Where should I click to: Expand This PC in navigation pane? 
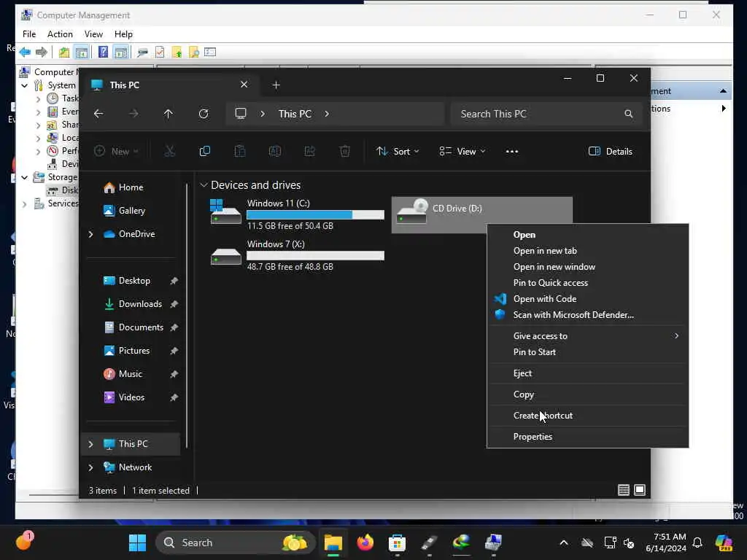tap(91, 444)
